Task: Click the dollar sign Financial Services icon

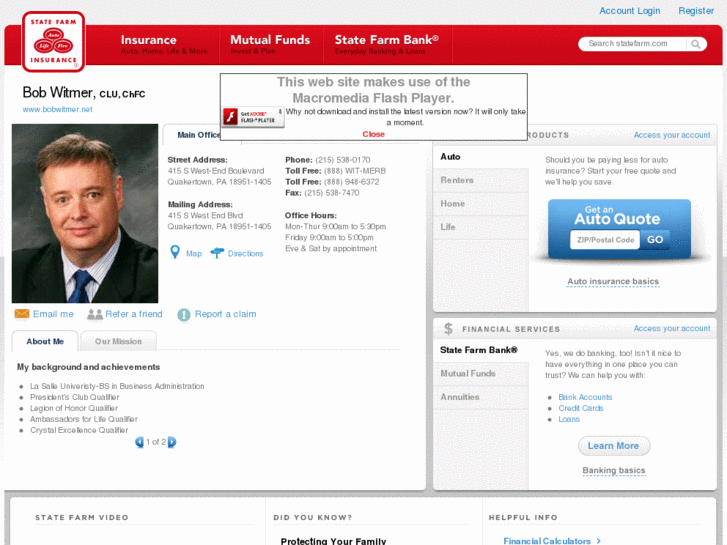Action: [448, 329]
